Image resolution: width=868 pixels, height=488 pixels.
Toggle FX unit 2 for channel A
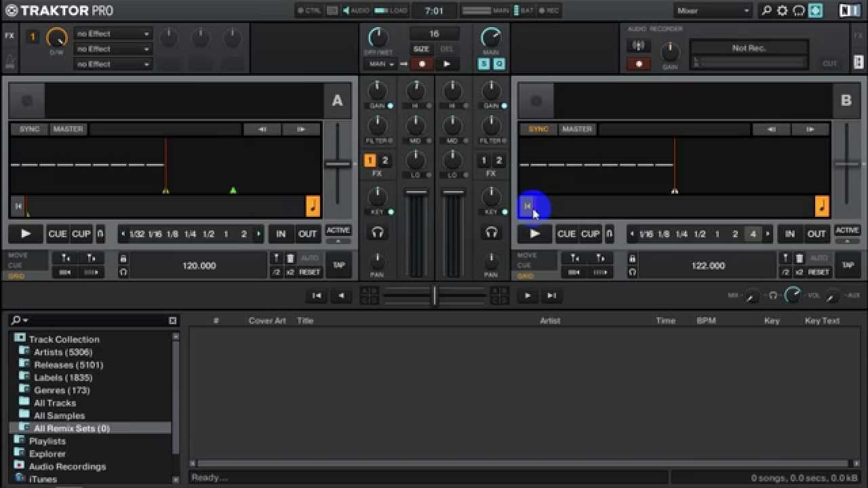pyautogui.click(x=384, y=161)
